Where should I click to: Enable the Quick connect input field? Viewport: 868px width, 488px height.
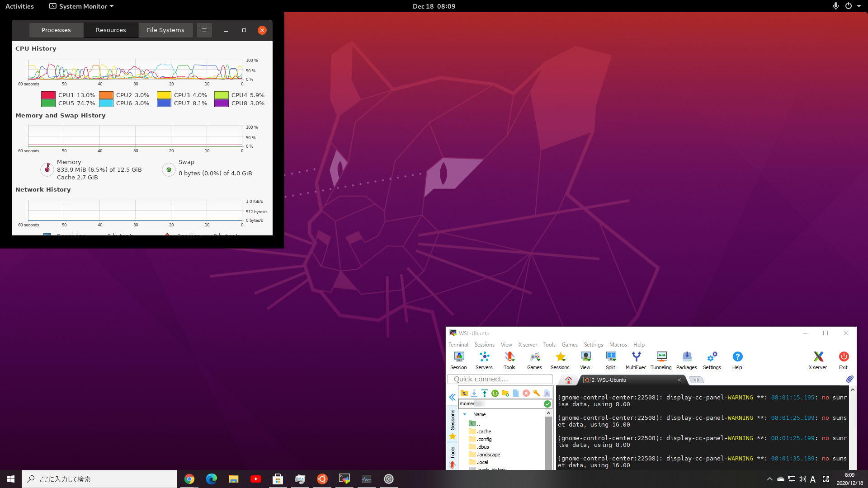[501, 380]
